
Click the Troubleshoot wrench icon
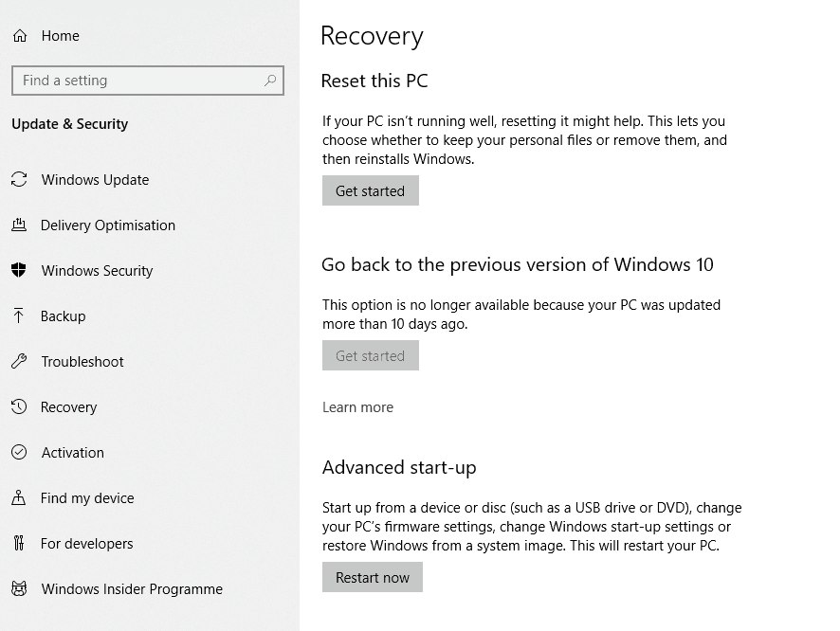19,361
